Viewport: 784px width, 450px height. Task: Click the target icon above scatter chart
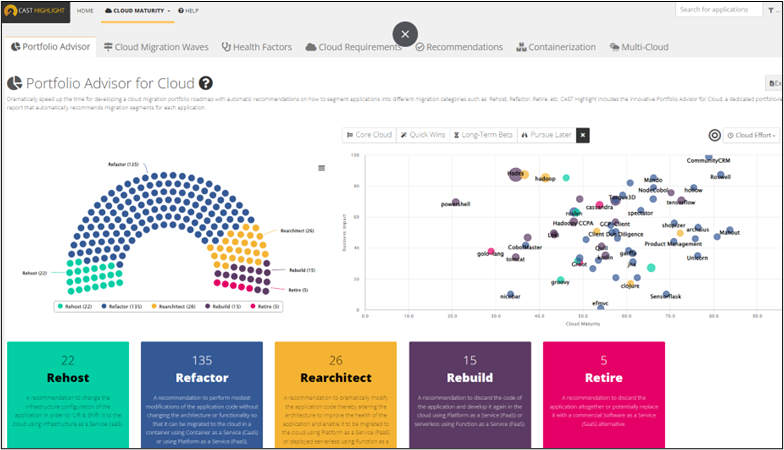coord(714,135)
